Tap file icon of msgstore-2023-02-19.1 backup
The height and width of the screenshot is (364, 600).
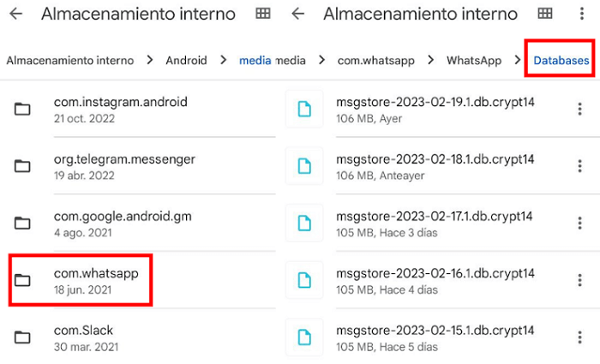tap(304, 109)
